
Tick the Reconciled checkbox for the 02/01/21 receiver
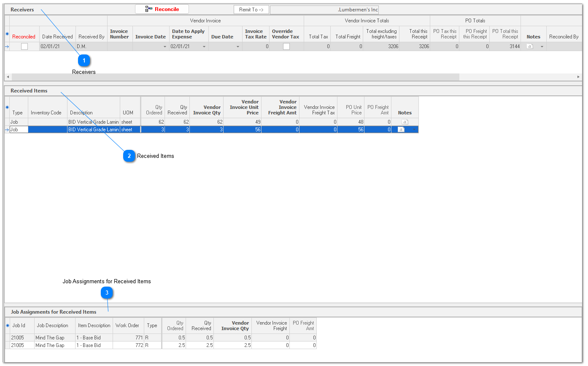[24, 46]
